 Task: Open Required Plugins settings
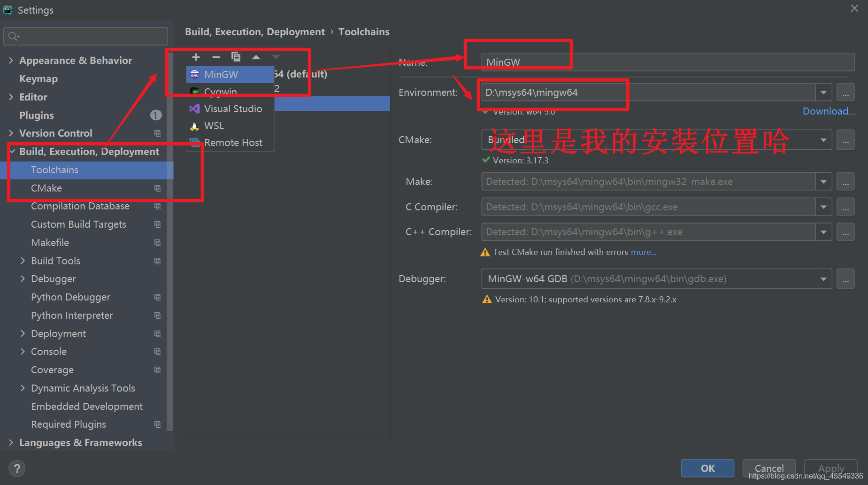69,424
